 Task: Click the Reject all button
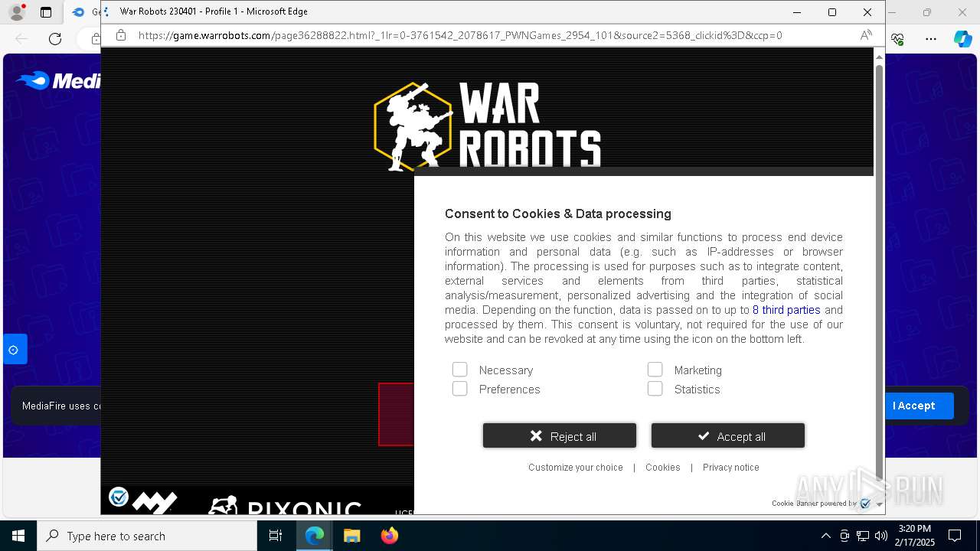point(560,435)
